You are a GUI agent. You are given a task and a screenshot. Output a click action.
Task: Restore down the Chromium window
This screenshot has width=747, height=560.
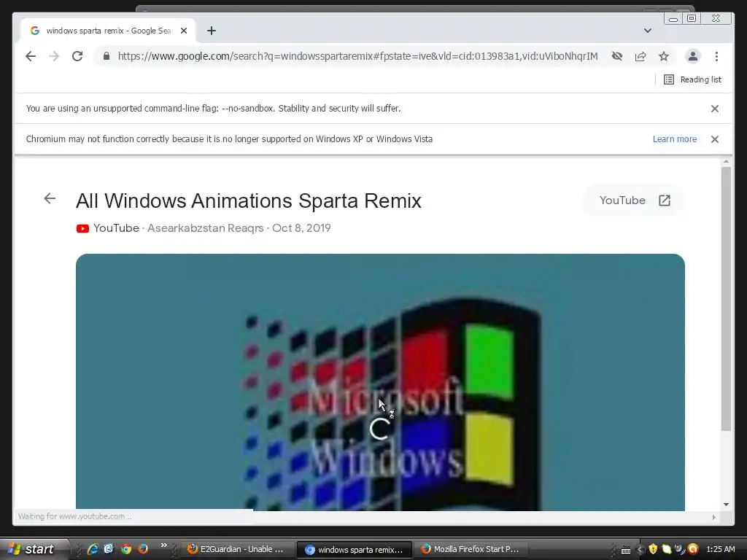click(692, 18)
